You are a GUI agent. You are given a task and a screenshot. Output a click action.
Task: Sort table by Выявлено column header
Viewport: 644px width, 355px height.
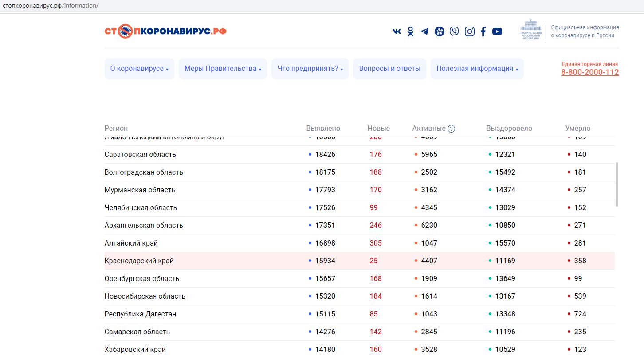[x=323, y=129]
